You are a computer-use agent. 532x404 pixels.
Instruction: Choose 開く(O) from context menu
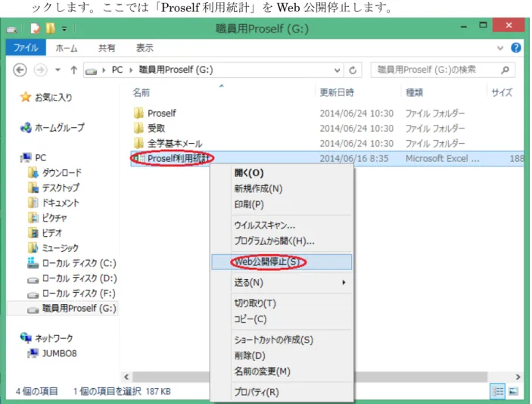click(x=282, y=173)
